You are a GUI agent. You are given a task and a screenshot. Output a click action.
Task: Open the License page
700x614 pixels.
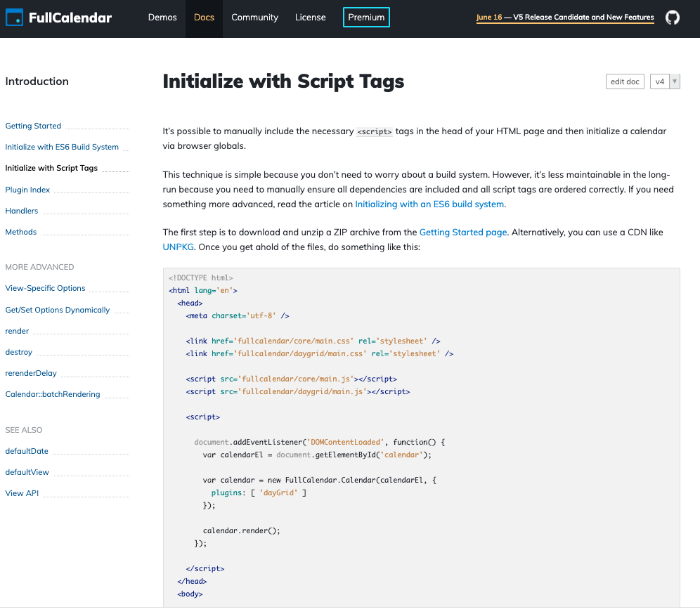(x=311, y=18)
